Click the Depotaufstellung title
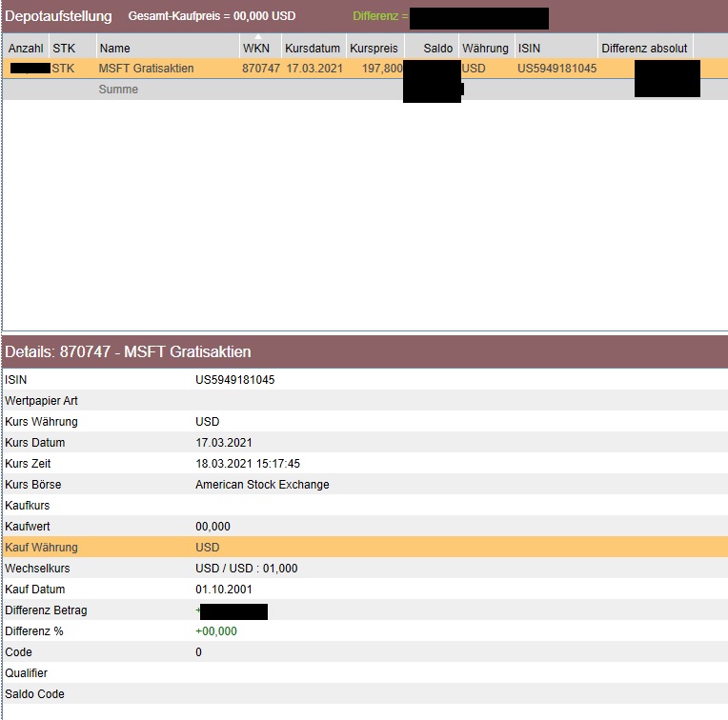Viewport: 728px width, 720px height. tap(58, 16)
